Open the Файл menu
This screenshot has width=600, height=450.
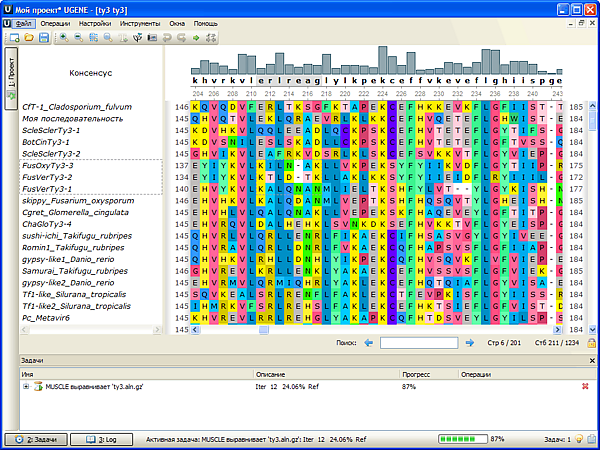click(24, 20)
